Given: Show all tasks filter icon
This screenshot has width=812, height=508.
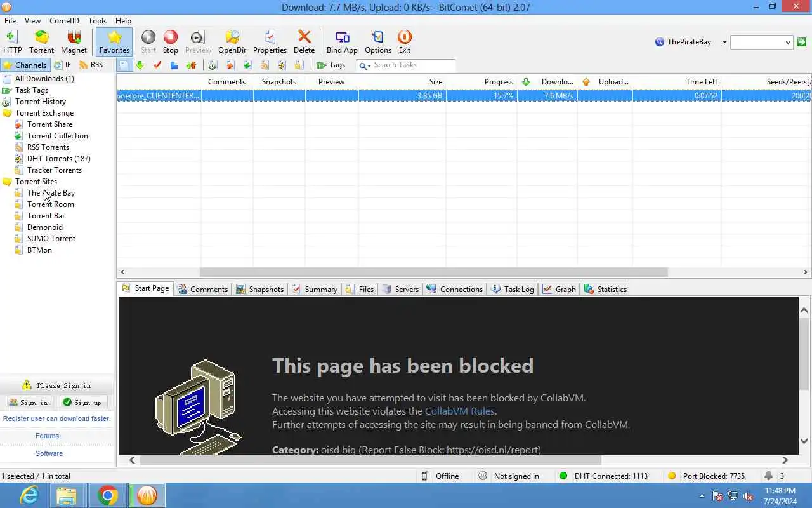Looking at the screenshot, I should coord(123,65).
